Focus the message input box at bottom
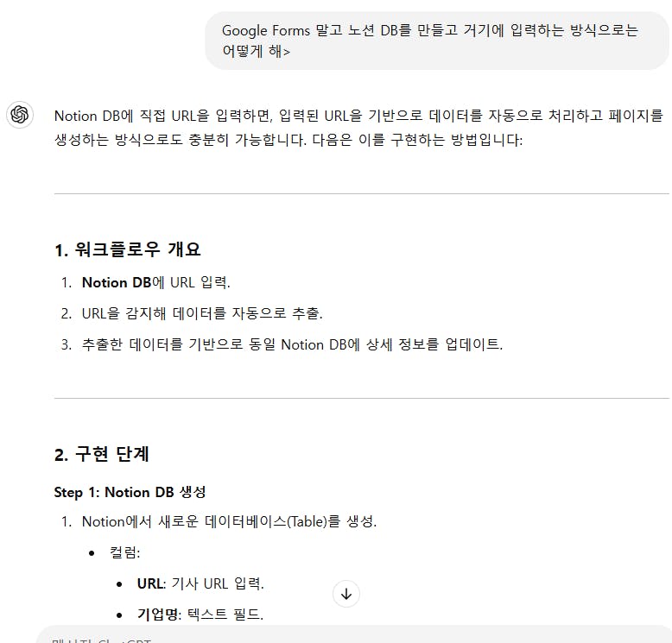Viewport: 672px width, 643px height. coord(346,637)
